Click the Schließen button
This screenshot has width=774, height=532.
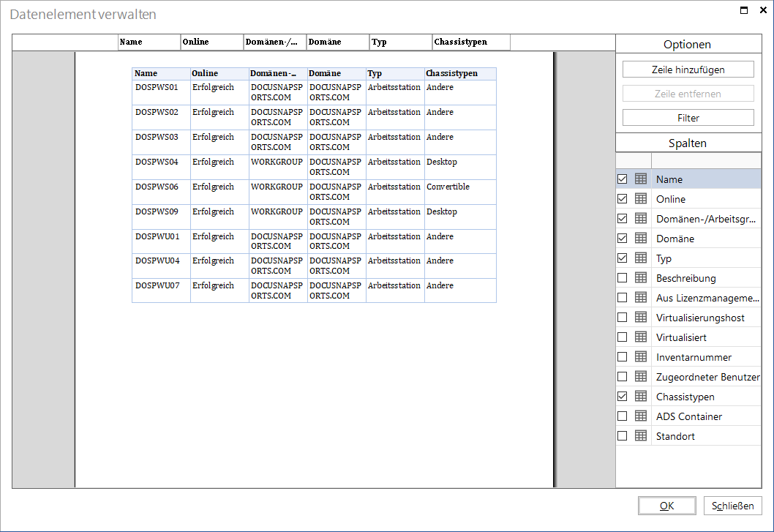point(732,506)
